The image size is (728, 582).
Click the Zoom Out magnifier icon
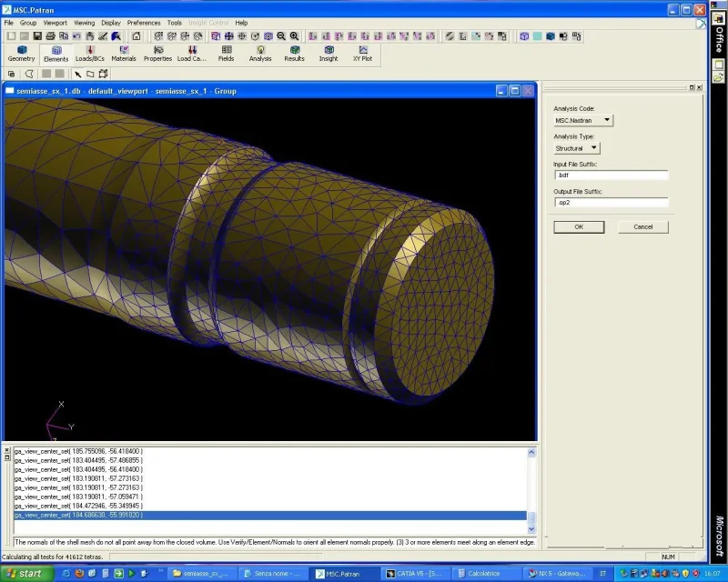[x=281, y=36]
